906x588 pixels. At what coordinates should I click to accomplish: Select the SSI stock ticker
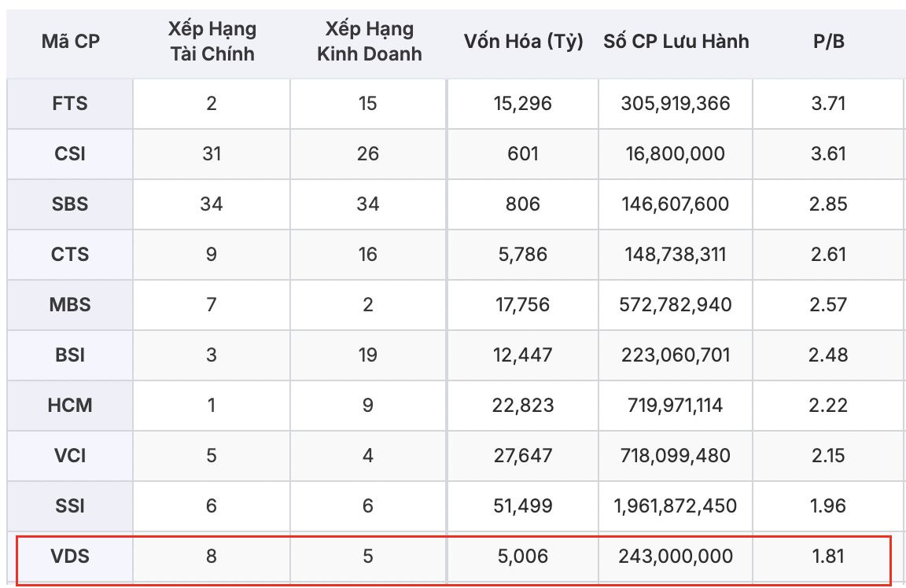point(71,505)
